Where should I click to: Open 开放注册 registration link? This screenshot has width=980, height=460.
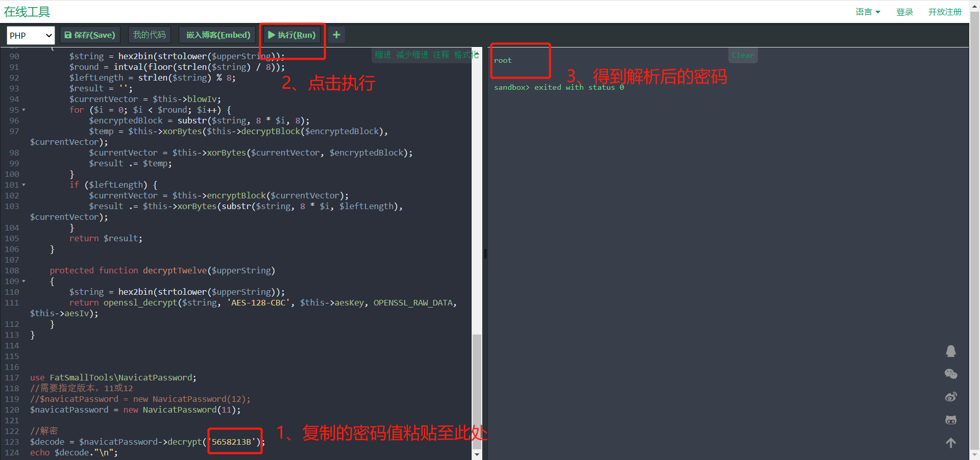tap(945, 12)
